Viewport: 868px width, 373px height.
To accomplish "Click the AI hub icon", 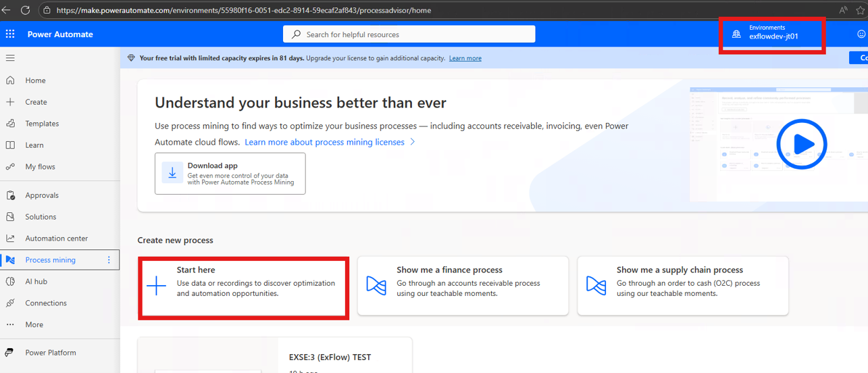I will (x=10, y=282).
